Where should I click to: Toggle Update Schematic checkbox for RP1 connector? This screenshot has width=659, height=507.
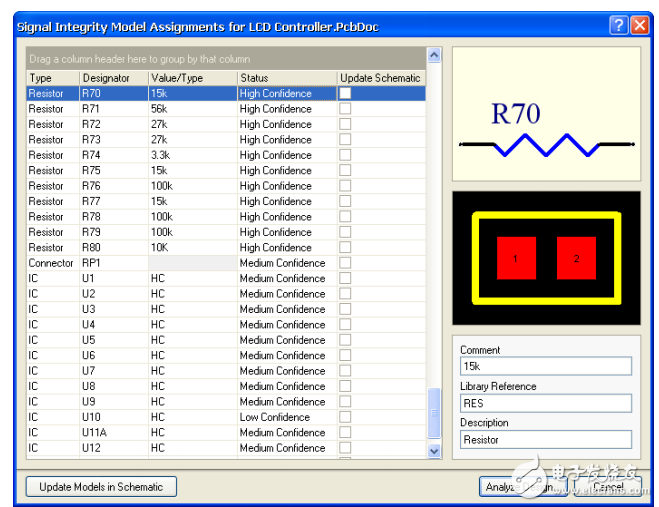tap(345, 263)
